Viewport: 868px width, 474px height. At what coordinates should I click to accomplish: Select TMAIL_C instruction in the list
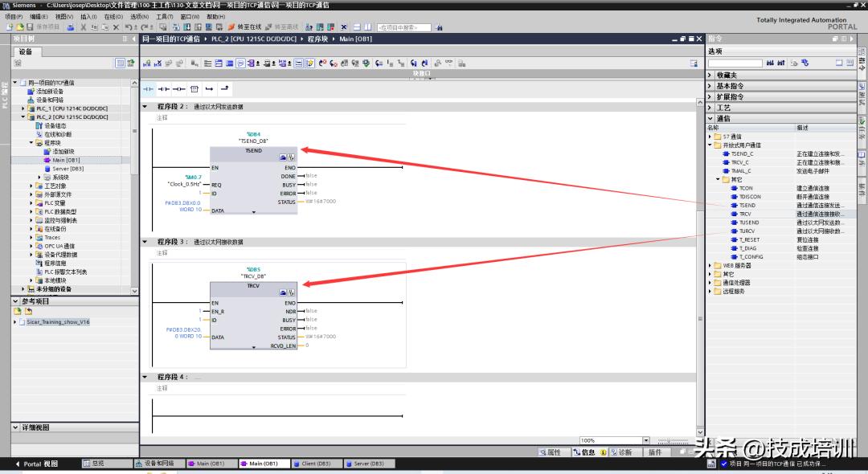point(741,171)
